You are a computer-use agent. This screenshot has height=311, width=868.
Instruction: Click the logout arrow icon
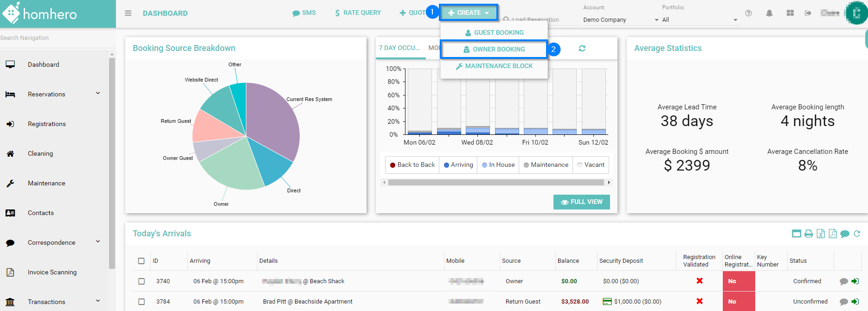click(808, 13)
